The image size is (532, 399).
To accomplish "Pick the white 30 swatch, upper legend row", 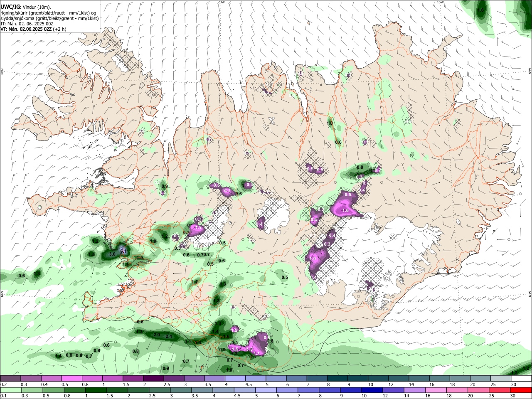I will pyautogui.click(x=521, y=379).
